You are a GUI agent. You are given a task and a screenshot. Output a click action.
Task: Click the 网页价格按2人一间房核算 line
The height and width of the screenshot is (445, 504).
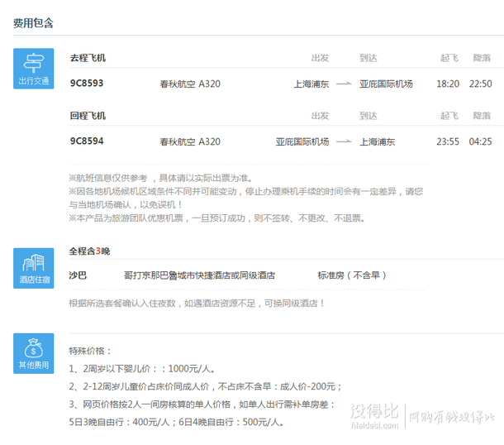(x=202, y=404)
